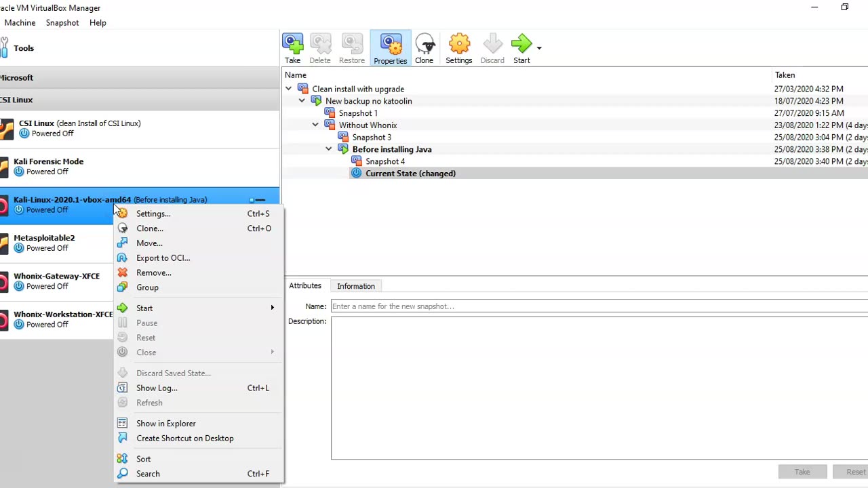868x488 pixels.
Task: Collapse the New backup no katoolin snapshot
Action: 302,101
